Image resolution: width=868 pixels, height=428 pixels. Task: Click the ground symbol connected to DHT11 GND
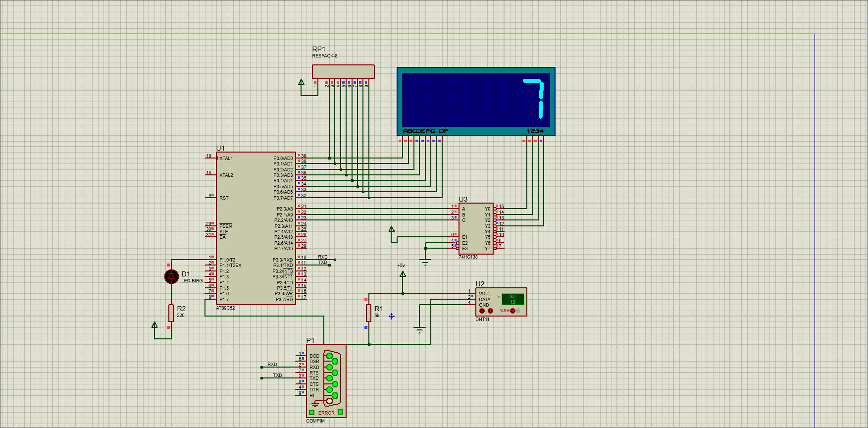pos(419,330)
